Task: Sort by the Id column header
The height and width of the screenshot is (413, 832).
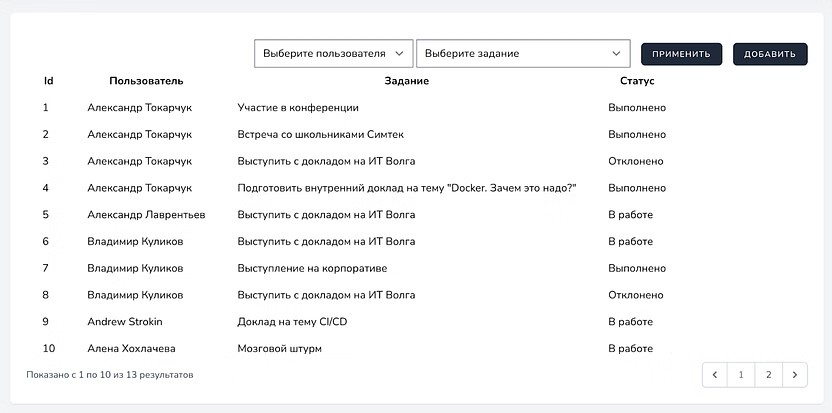Action: 48,81
